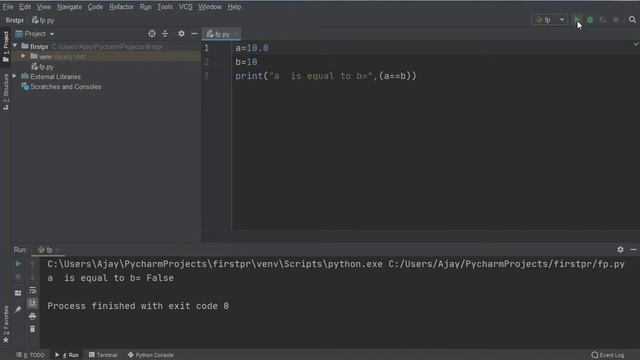Open the Tools menu
Image resolution: width=640 pixels, height=360 pixels.
click(164, 7)
